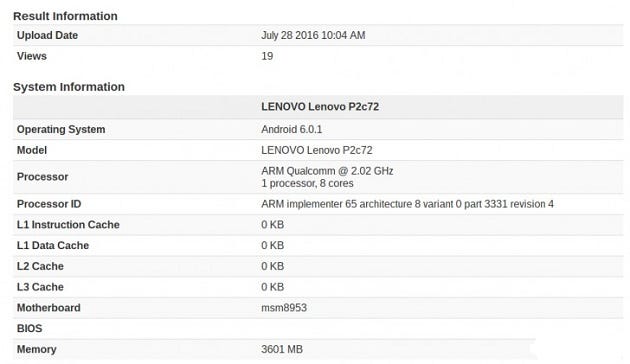
Task: Select the Processor ID label
Action: pos(49,204)
